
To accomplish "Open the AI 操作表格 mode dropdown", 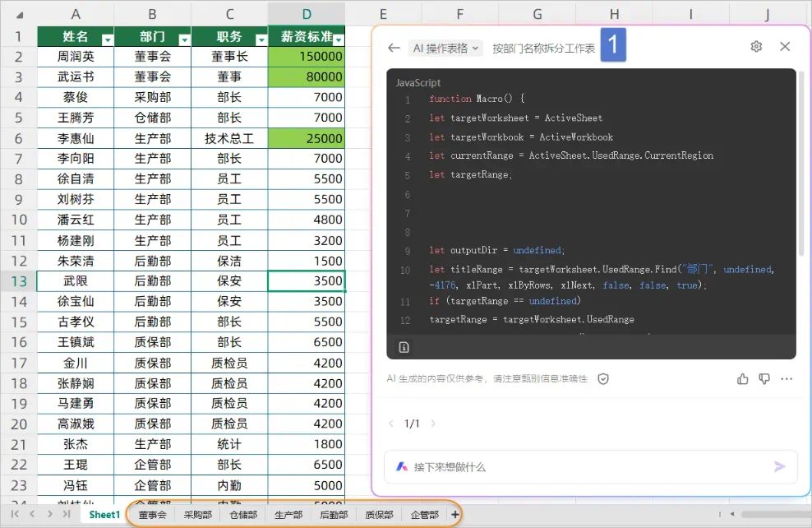I will pos(445,49).
